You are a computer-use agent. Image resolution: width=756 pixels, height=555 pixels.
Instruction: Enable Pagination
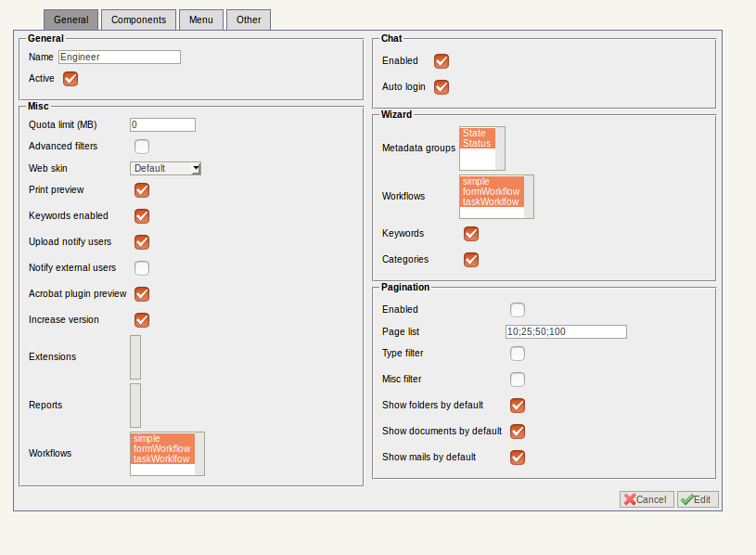pos(517,309)
